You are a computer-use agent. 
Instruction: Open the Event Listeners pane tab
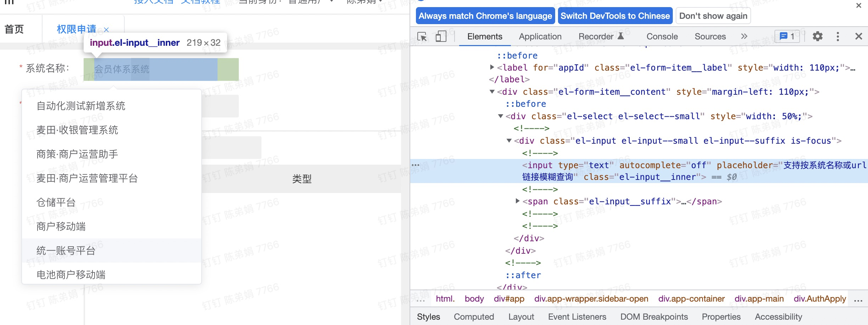pos(577,317)
